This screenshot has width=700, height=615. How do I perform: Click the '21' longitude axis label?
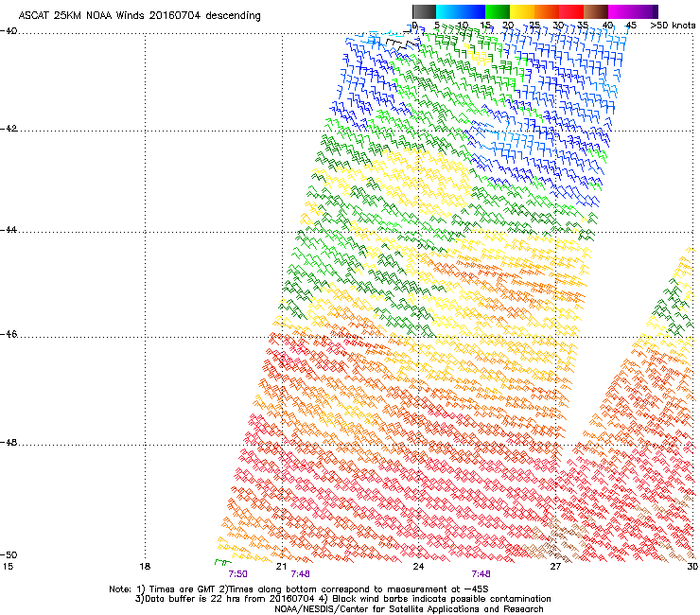click(281, 567)
